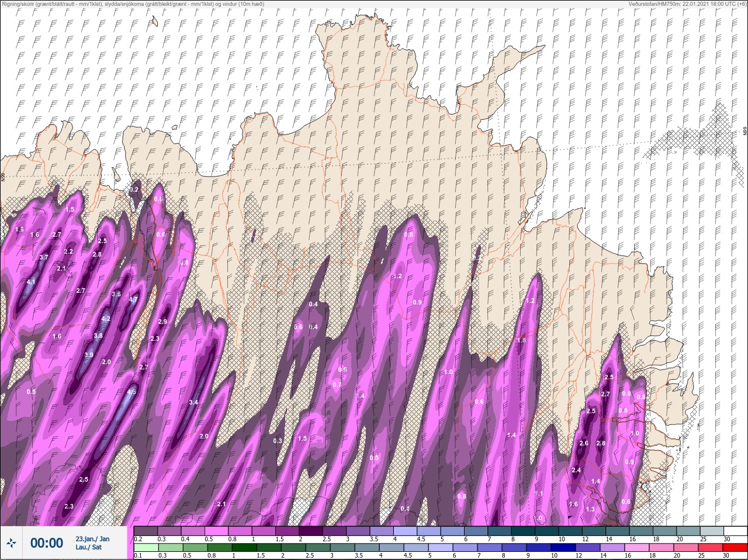Pick the white 30 swatch in the top legend

tap(735, 531)
